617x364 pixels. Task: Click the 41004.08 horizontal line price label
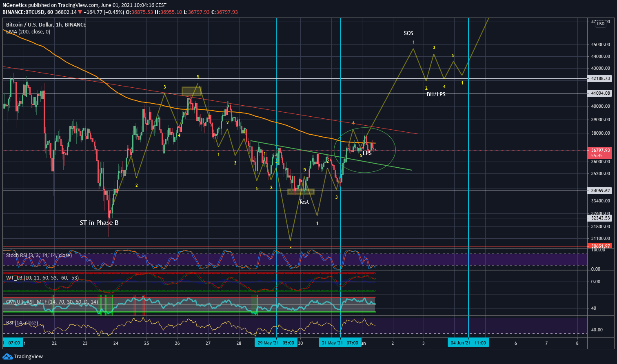point(601,93)
